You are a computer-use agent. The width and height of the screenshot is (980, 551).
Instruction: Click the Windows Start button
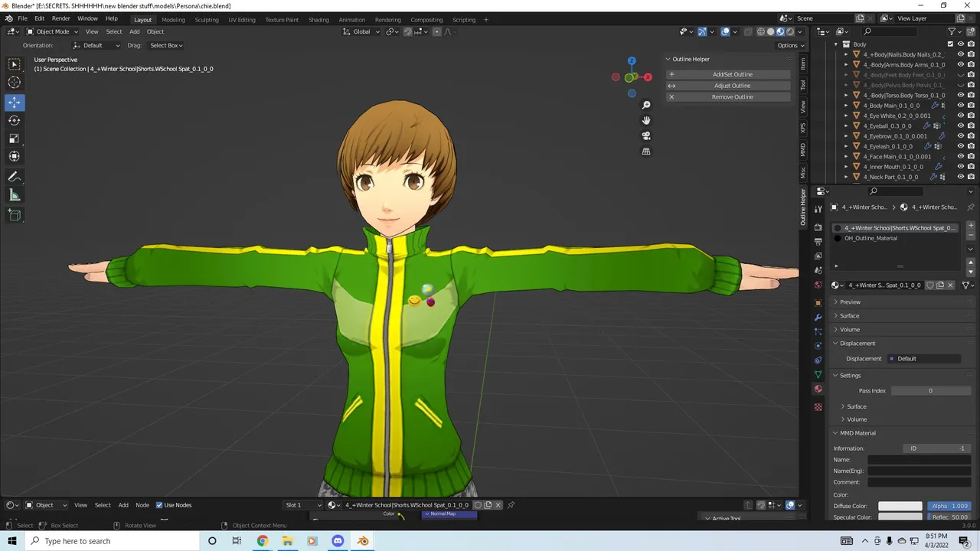[12, 541]
